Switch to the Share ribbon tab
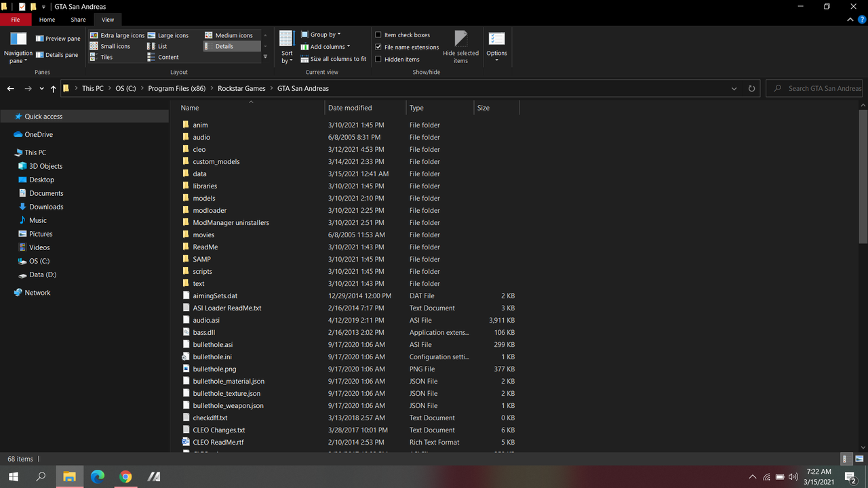Viewport: 868px width, 488px height. coord(78,20)
